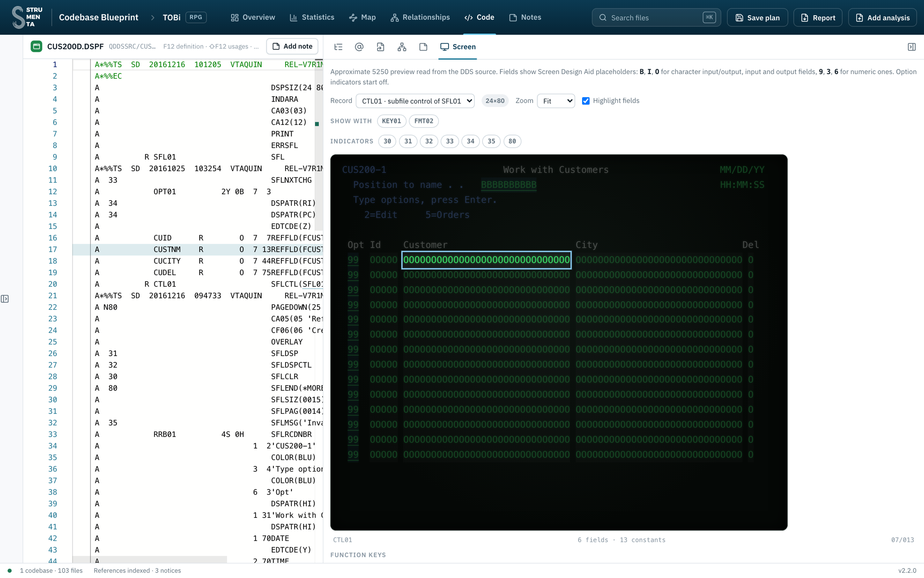The height and width of the screenshot is (578, 924).
Task: Click the TOBi project breadcrumb
Action: coord(171,17)
